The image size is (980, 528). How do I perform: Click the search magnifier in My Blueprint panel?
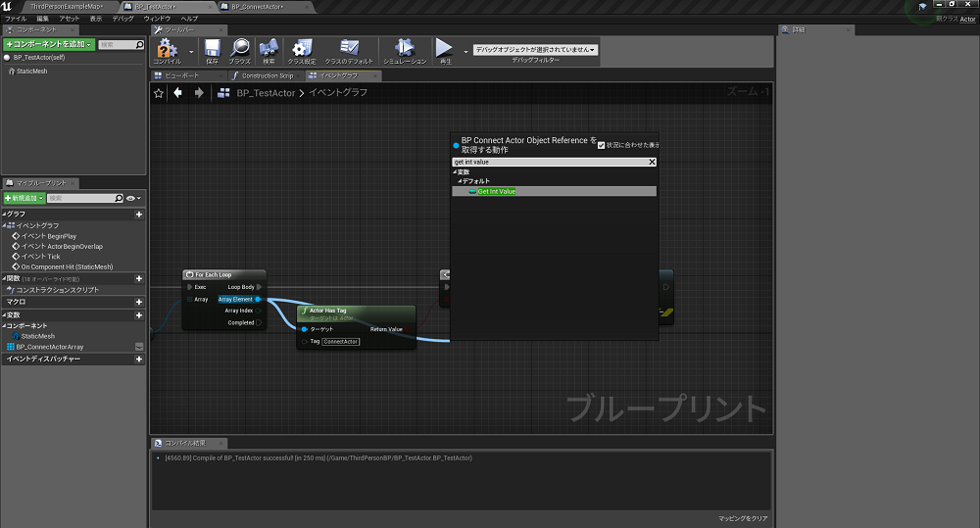click(x=119, y=198)
